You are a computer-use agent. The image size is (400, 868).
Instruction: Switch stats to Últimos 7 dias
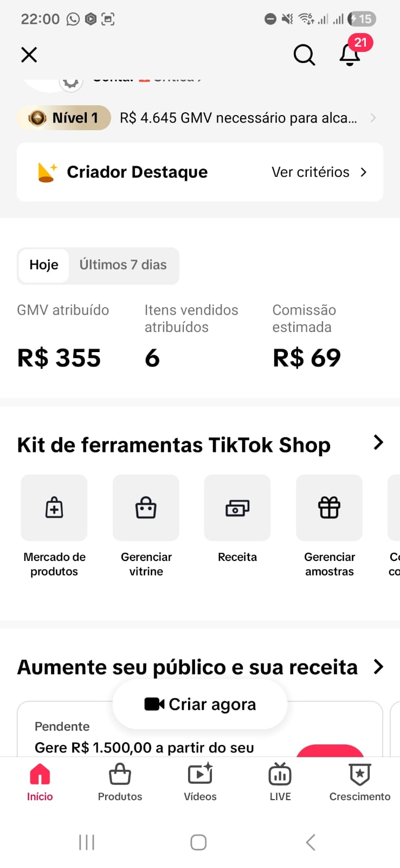(123, 265)
